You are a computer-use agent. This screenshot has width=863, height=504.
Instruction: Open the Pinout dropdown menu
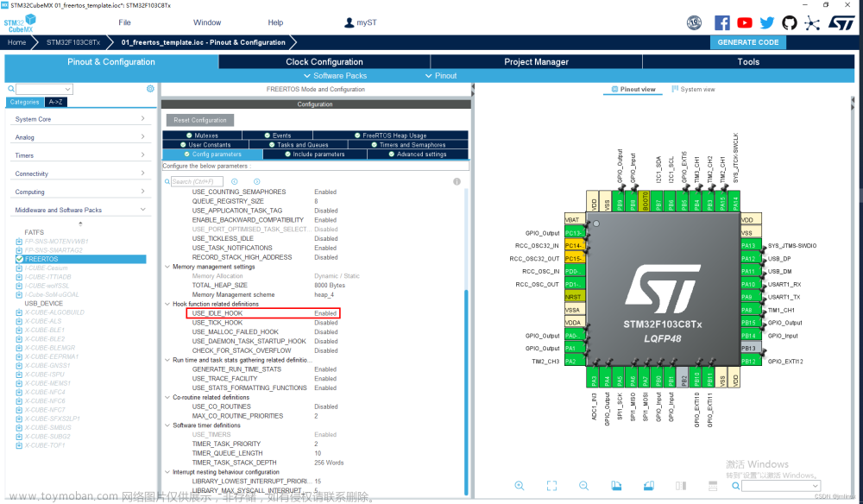click(x=441, y=75)
